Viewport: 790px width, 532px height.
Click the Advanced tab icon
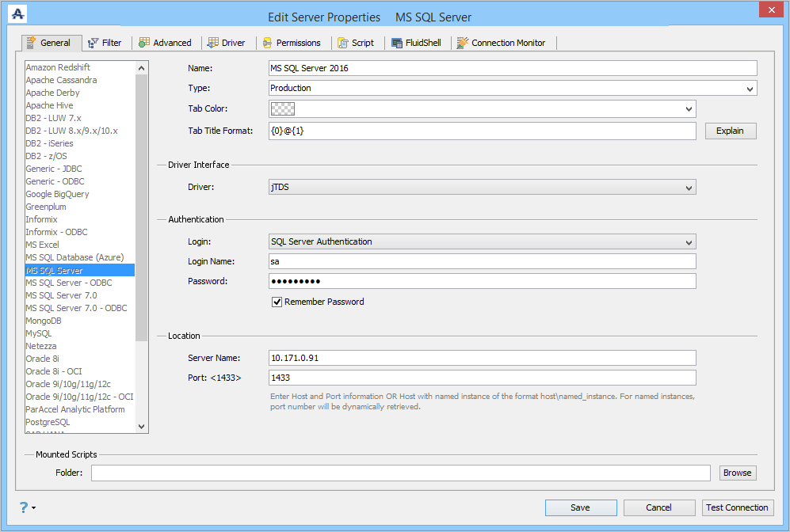pos(145,43)
